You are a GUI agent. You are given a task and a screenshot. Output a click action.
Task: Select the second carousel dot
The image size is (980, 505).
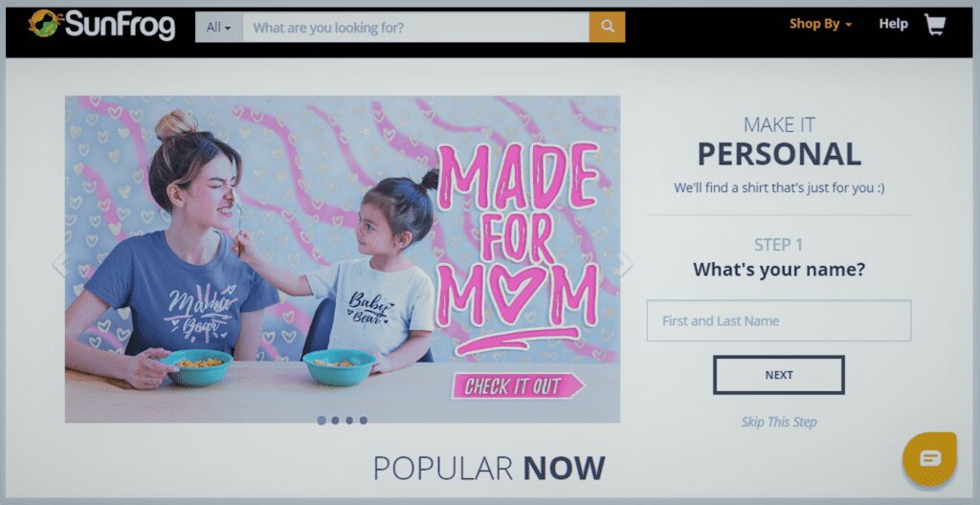click(x=336, y=421)
